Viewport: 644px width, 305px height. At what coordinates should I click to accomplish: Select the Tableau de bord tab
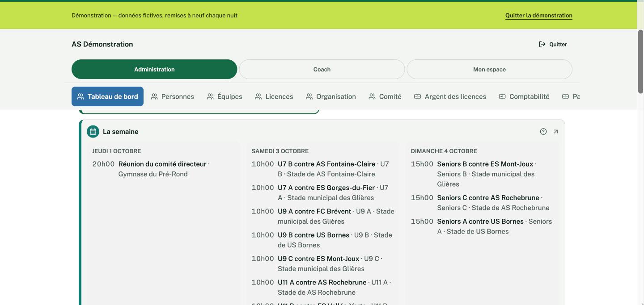[107, 96]
